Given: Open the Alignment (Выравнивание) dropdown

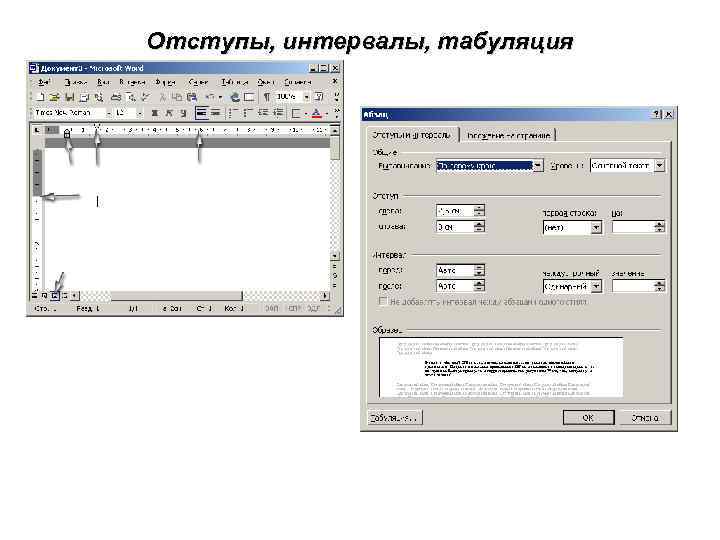Looking at the screenshot, I should 538,165.
